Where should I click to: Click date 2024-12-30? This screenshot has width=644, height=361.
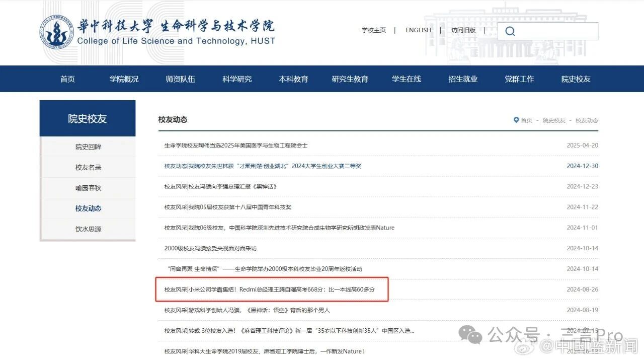(x=583, y=166)
